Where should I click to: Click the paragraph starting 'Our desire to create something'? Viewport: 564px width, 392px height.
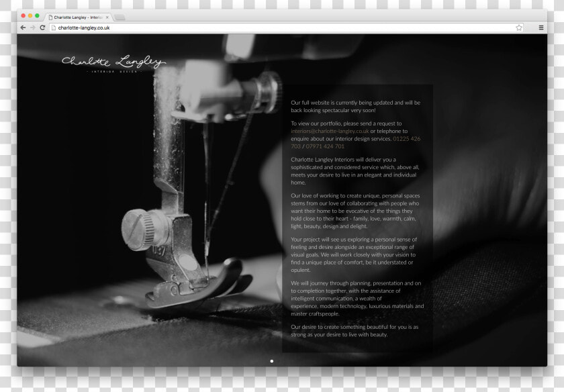click(x=355, y=331)
